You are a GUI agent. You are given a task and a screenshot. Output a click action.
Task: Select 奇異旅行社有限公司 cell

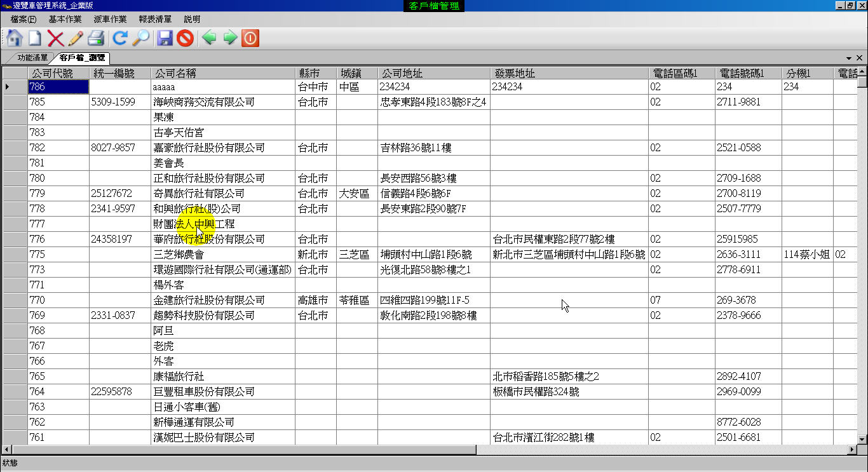[223, 193]
